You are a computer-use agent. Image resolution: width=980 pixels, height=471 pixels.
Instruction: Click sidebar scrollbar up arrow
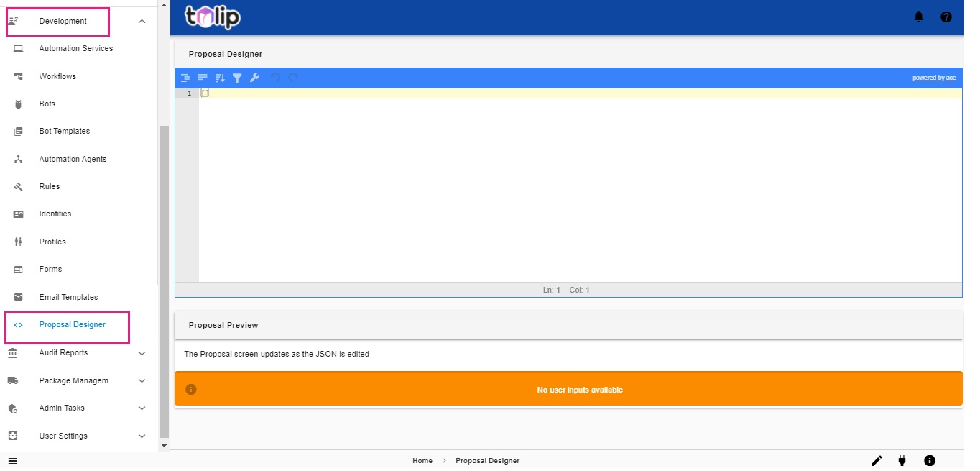coord(164,4)
